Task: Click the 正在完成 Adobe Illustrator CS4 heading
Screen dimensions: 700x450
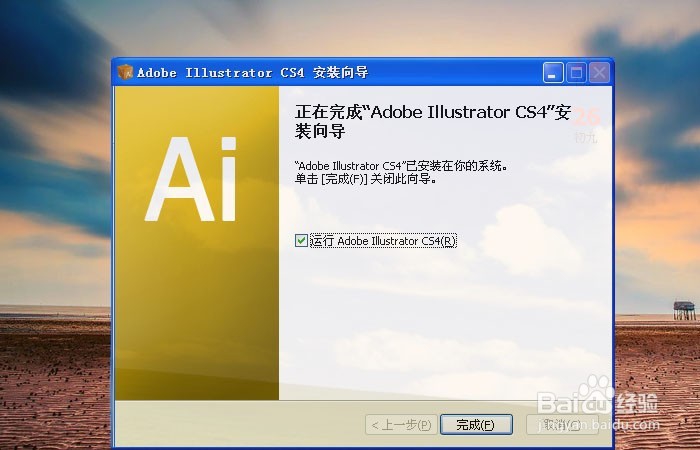Action: coord(433,122)
